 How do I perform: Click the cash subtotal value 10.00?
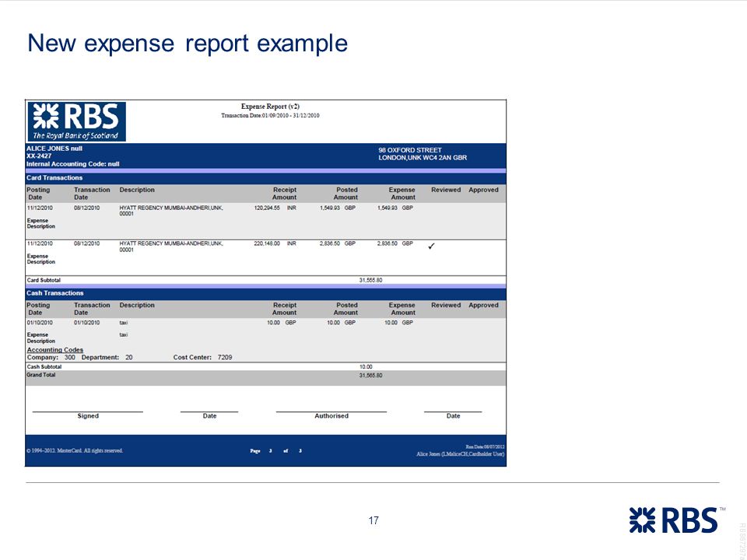(x=366, y=367)
